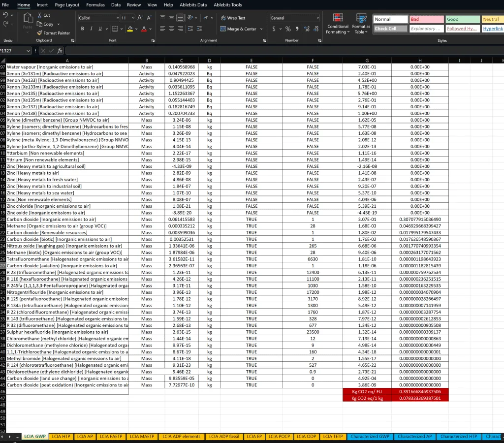Select the Format Painter tool

[x=53, y=33]
